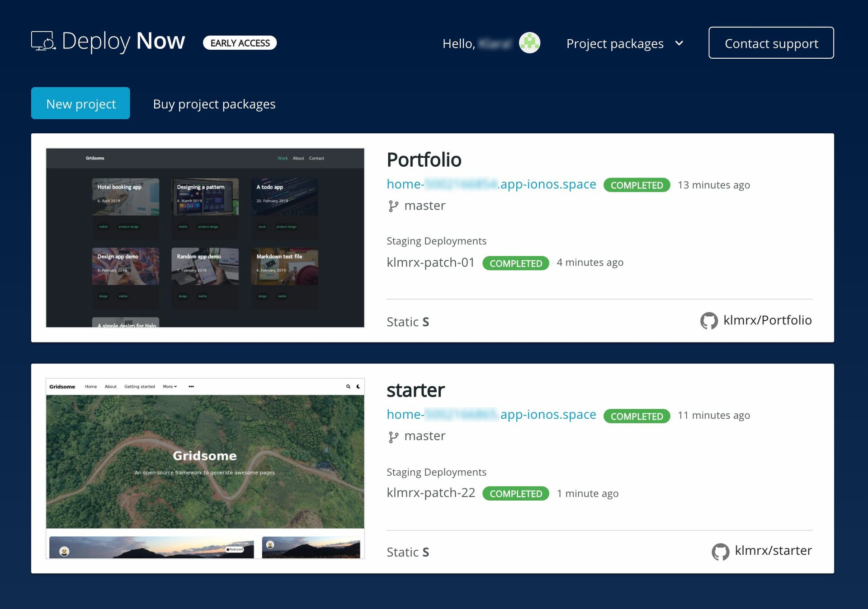Open the klmrx/Portfolio repository link

coord(767,320)
